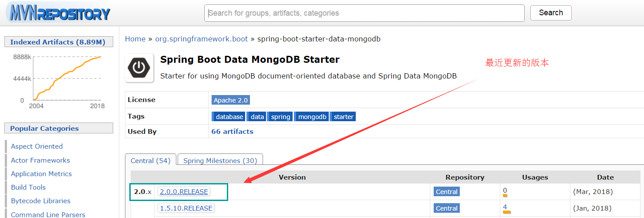Open the 1.5.10.RELEASE version link
This screenshot has height=218, width=644.
coord(186,208)
